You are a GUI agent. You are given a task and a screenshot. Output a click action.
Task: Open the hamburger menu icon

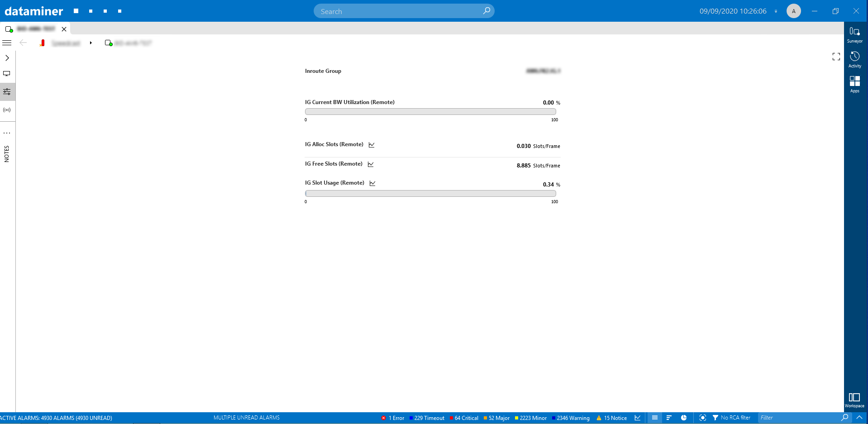coord(7,43)
